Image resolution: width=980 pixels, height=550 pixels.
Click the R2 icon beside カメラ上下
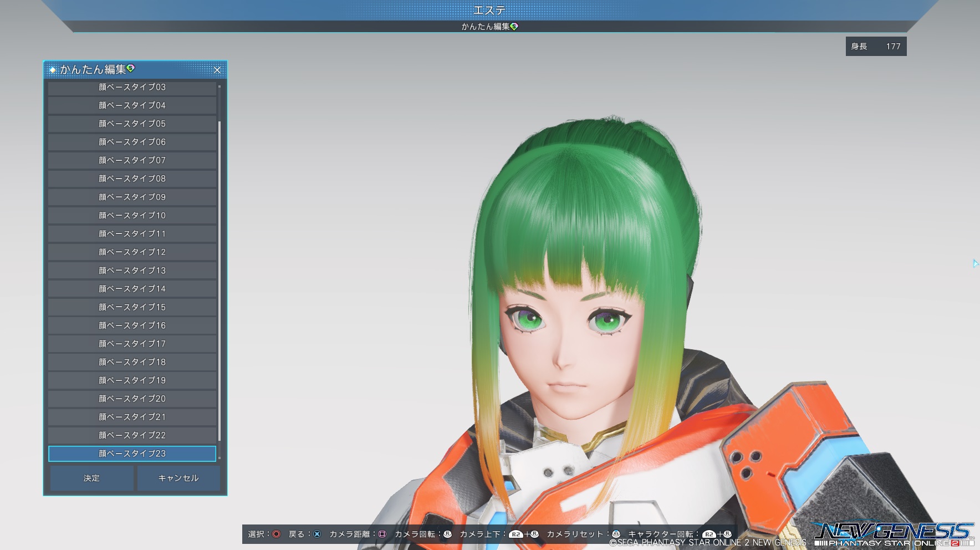515,534
